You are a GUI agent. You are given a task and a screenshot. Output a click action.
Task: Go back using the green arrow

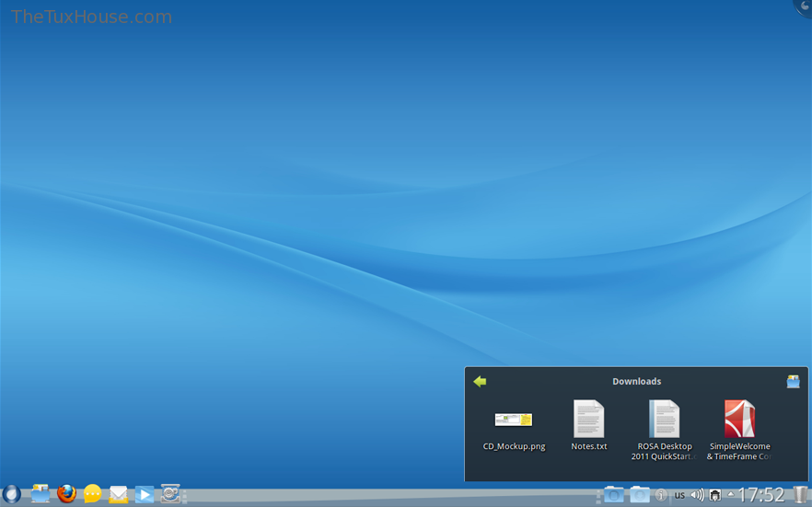pyautogui.click(x=480, y=381)
